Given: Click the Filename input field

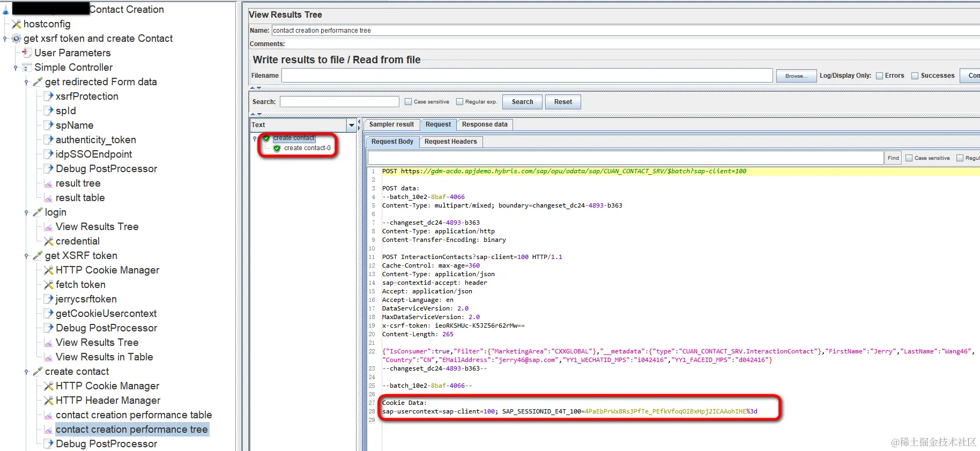Looking at the screenshot, I should coord(527,76).
